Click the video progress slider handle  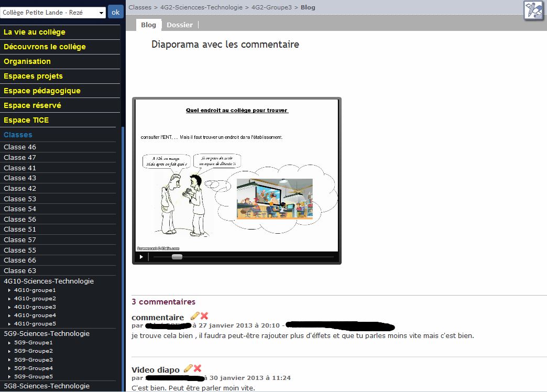coord(177,257)
